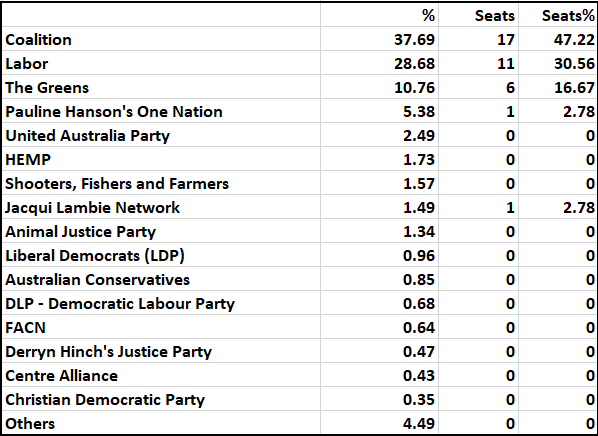Click the Australian Conservatives cell

(161, 279)
